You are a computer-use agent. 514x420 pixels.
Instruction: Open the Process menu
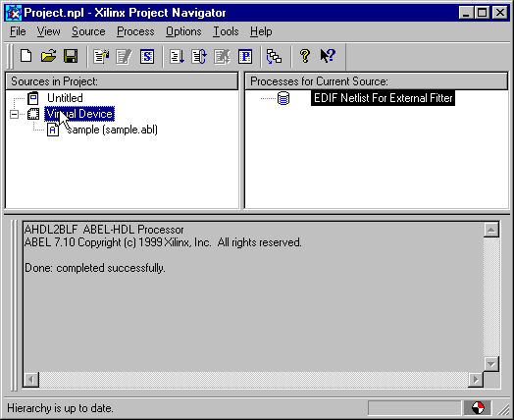pos(135,31)
